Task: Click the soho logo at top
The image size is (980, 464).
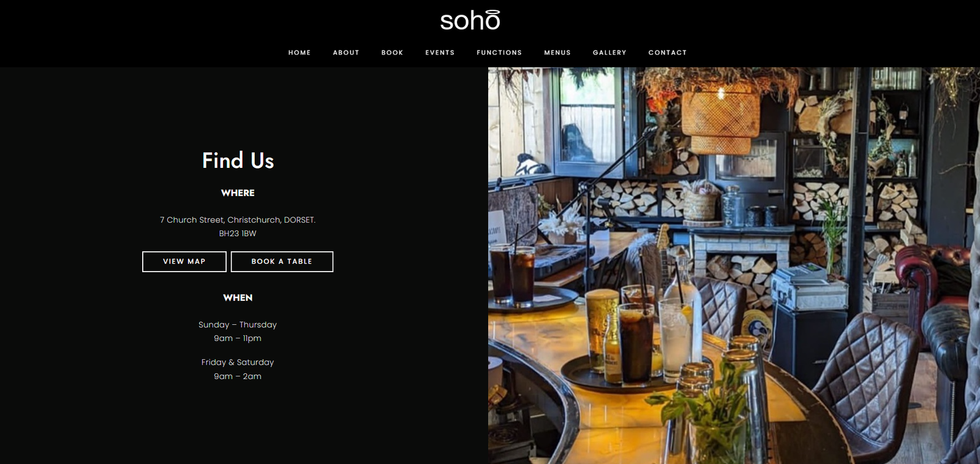Action: (x=470, y=20)
